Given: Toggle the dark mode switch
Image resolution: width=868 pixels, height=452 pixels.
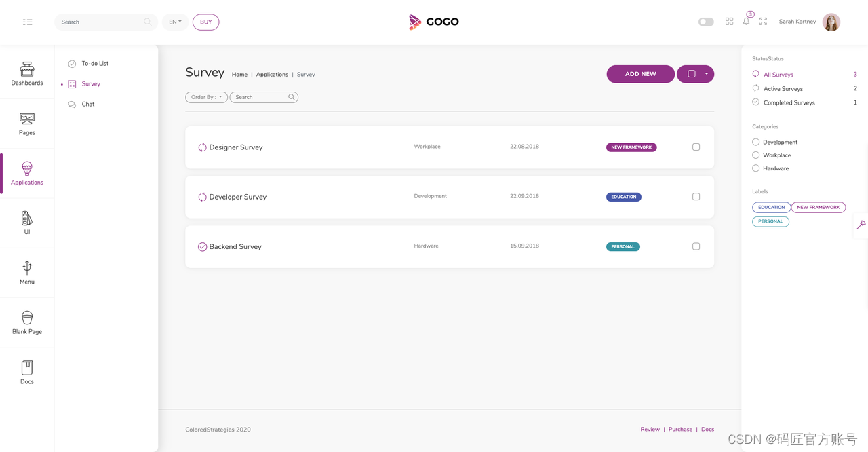Looking at the screenshot, I should 706,22.
